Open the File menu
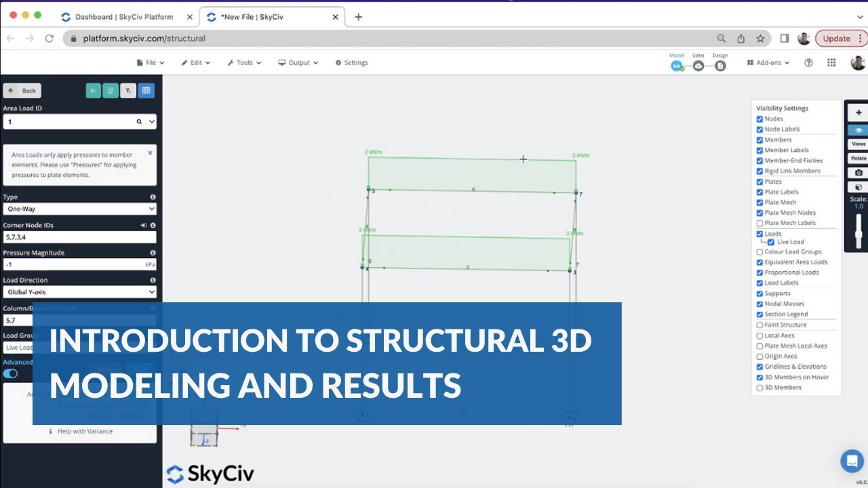The height and width of the screenshot is (488, 868). point(151,62)
